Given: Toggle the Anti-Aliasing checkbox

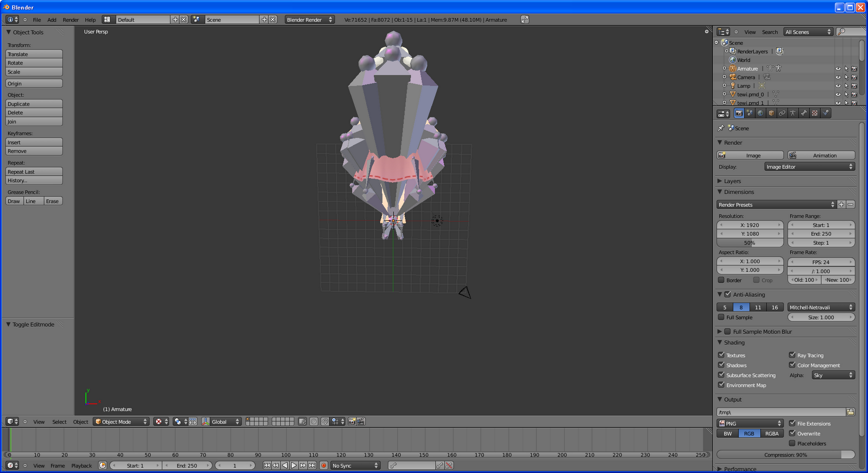Looking at the screenshot, I should click(727, 295).
